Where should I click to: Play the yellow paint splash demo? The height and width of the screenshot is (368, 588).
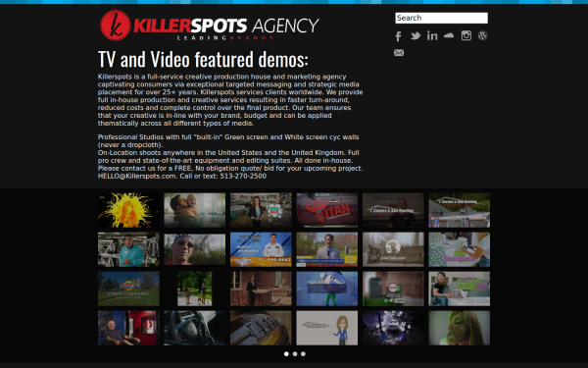coord(128,210)
